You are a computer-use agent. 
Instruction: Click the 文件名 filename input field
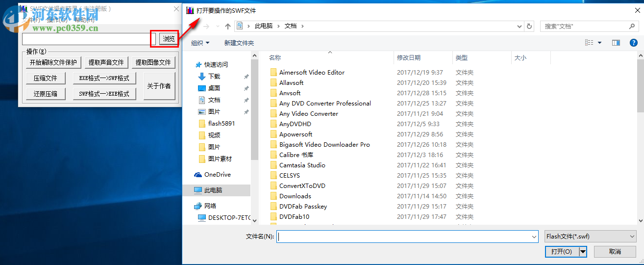pos(408,237)
